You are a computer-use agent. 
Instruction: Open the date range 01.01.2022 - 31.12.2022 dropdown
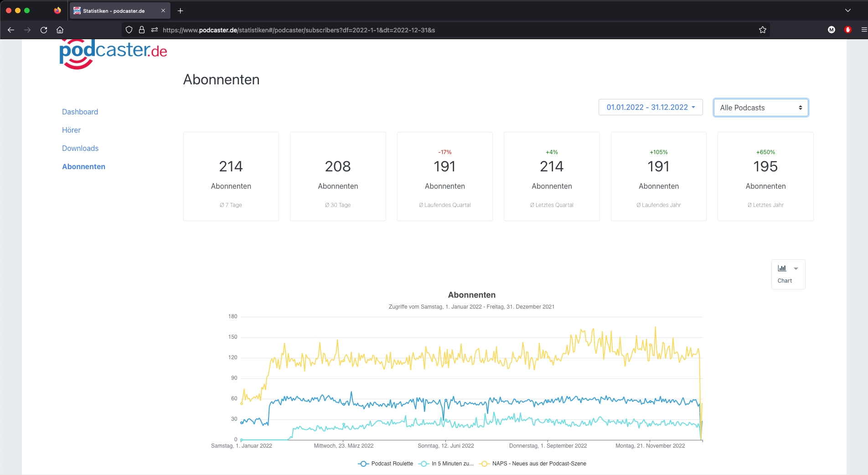pyautogui.click(x=650, y=108)
